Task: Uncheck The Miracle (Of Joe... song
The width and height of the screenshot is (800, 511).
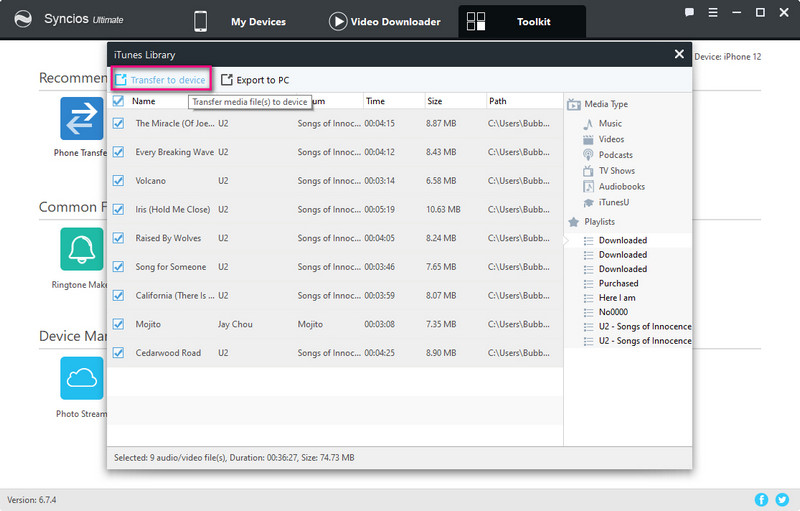Action: pos(118,123)
